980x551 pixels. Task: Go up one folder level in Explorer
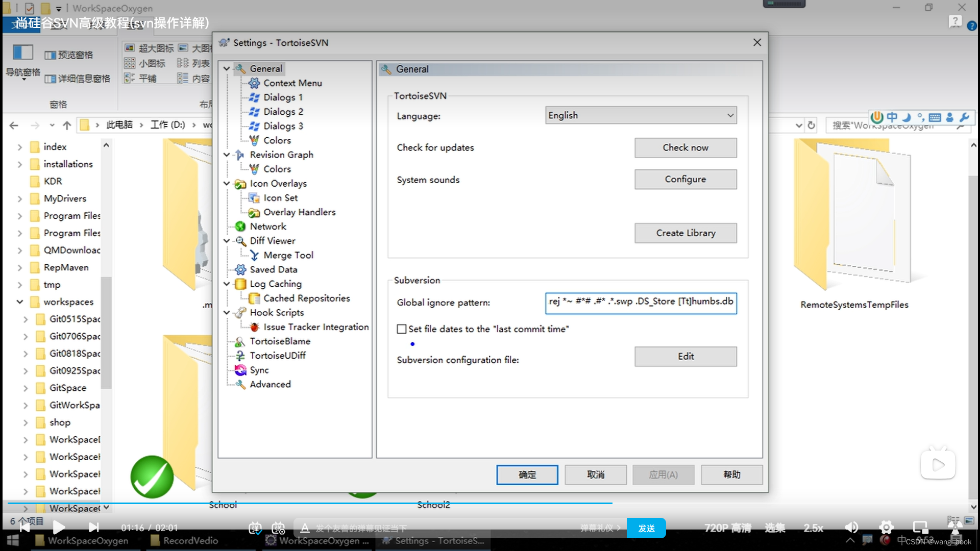[x=67, y=125]
